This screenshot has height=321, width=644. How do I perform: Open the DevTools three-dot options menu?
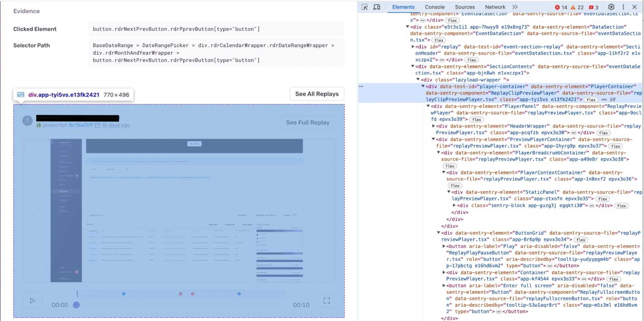[623, 7]
